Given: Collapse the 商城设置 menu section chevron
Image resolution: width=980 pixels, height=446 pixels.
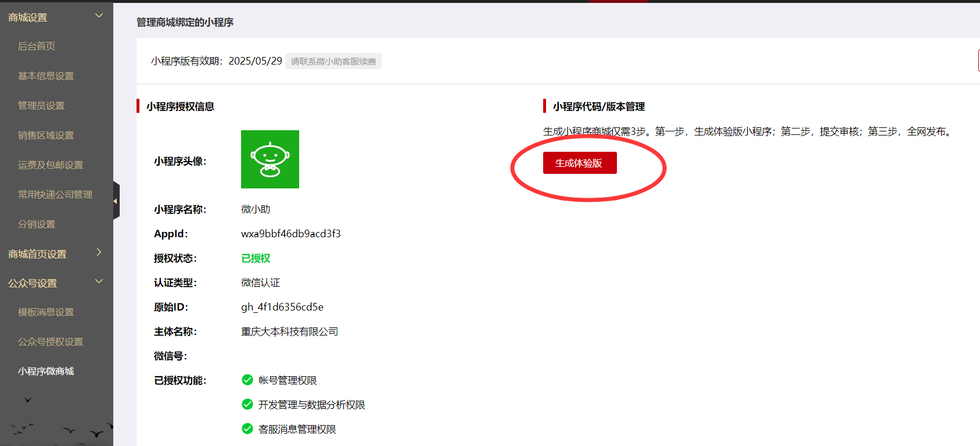Looking at the screenshot, I should pyautogui.click(x=99, y=16).
